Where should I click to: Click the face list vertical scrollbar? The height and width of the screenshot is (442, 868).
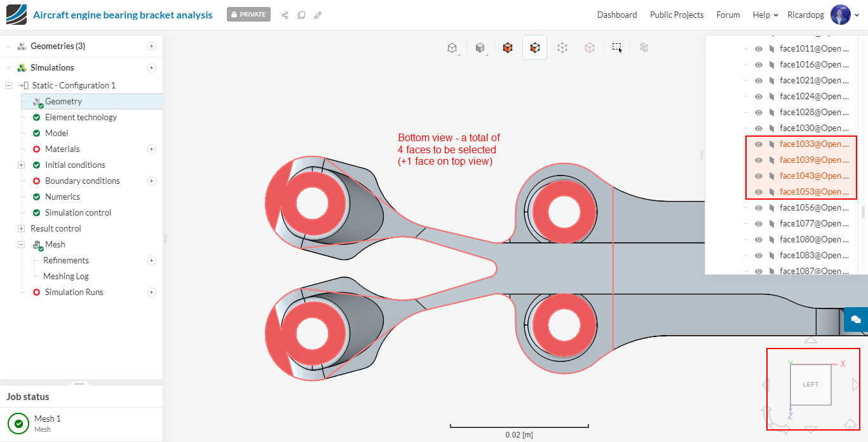click(x=863, y=212)
